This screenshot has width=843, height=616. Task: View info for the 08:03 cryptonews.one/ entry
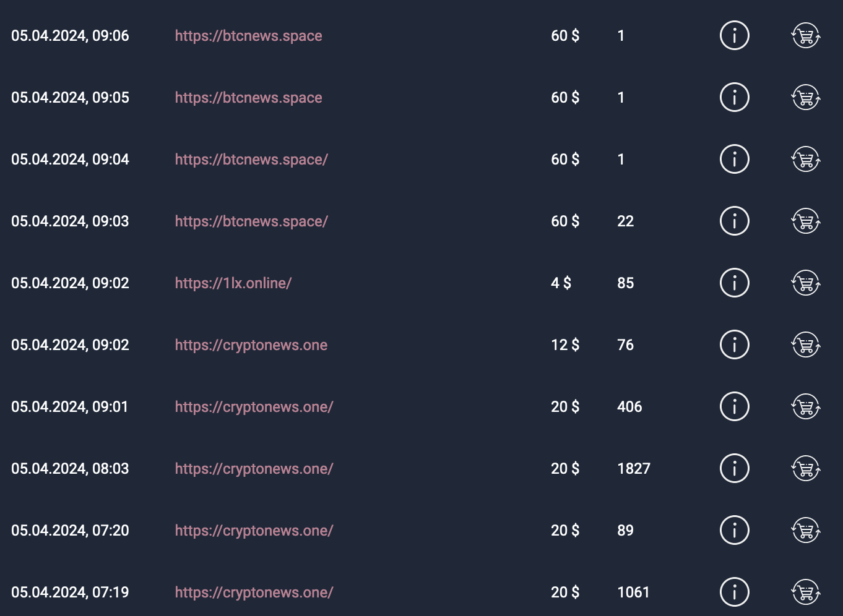pyautogui.click(x=735, y=468)
